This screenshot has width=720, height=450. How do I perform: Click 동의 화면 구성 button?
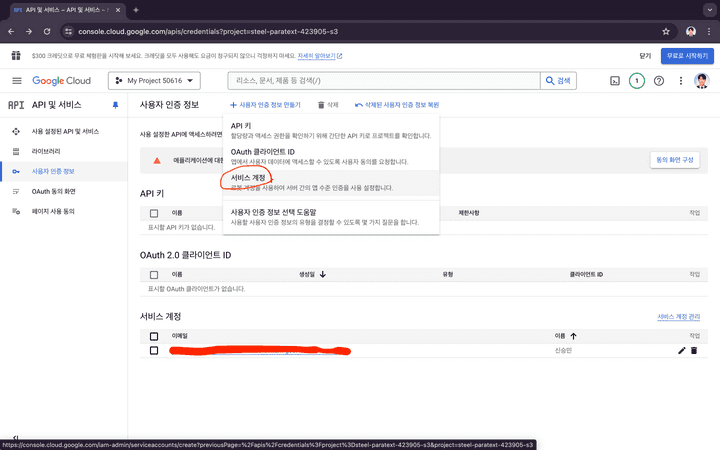pos(675,160)
